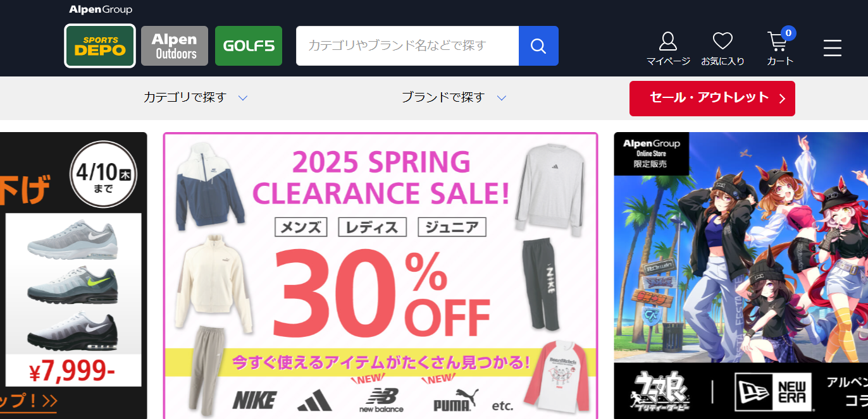Viewport: 868px width, 419px height.
Task: Click the 30% OFF spring clearance banner
Action: (380, 276)
